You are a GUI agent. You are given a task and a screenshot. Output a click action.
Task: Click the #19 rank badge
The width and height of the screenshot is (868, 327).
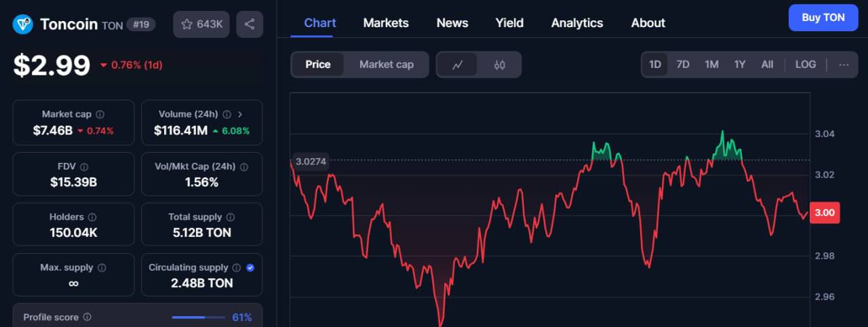click(142, 24)
